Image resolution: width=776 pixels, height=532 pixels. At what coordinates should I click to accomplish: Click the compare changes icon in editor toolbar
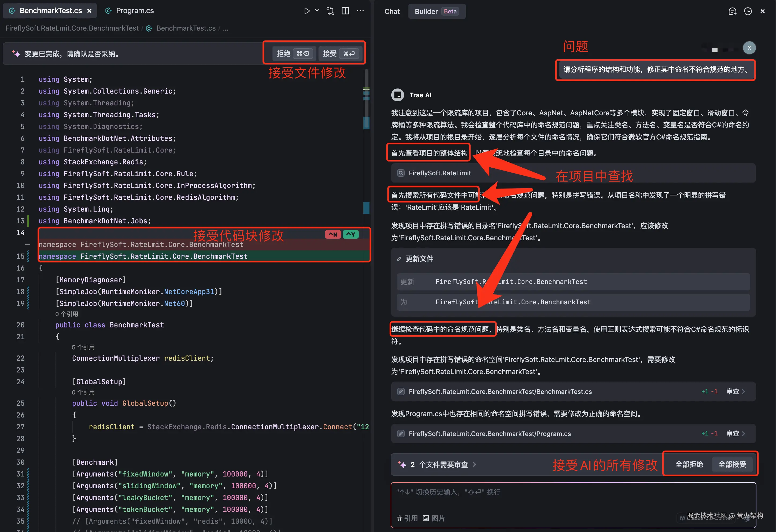[x=330, y=11]
